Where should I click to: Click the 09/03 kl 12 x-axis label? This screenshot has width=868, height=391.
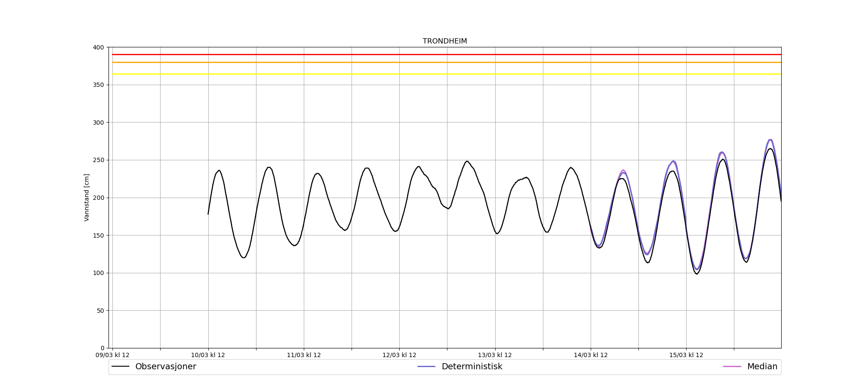[112, 355]
